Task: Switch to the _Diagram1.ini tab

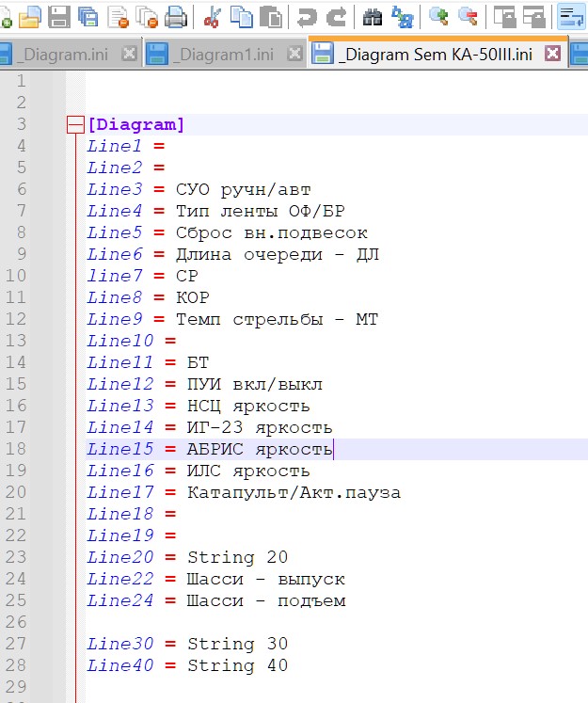Action: coord(223,55)
